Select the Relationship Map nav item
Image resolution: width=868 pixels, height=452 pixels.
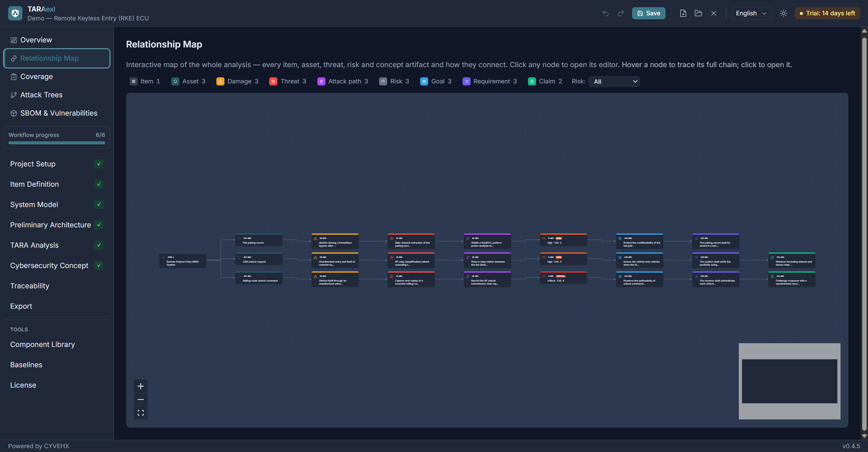coord(57,59)
